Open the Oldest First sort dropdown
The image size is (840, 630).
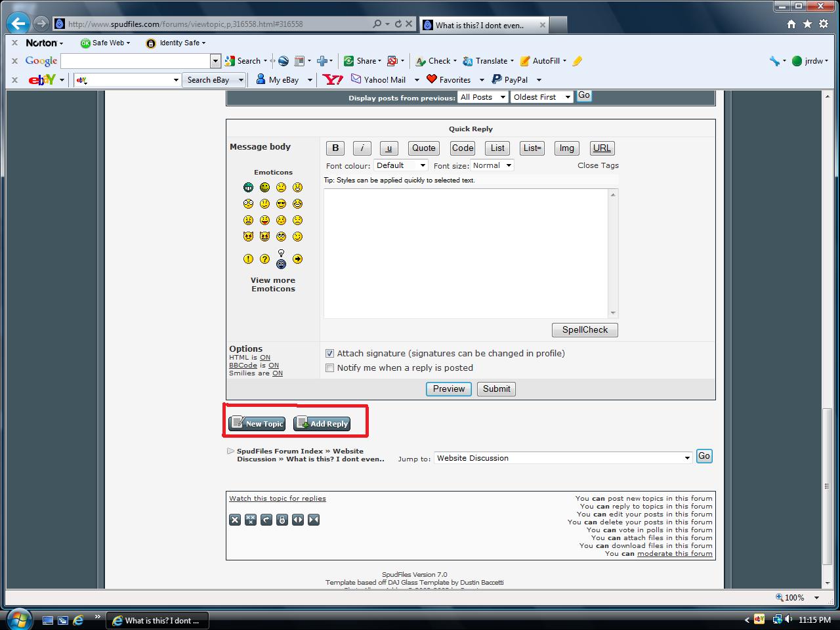click(x=541, y=97)
